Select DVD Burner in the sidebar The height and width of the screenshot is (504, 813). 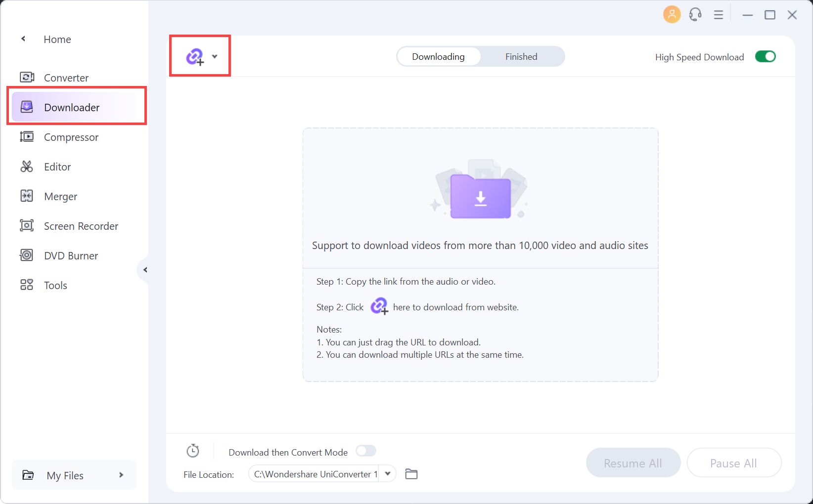(71, 256)
